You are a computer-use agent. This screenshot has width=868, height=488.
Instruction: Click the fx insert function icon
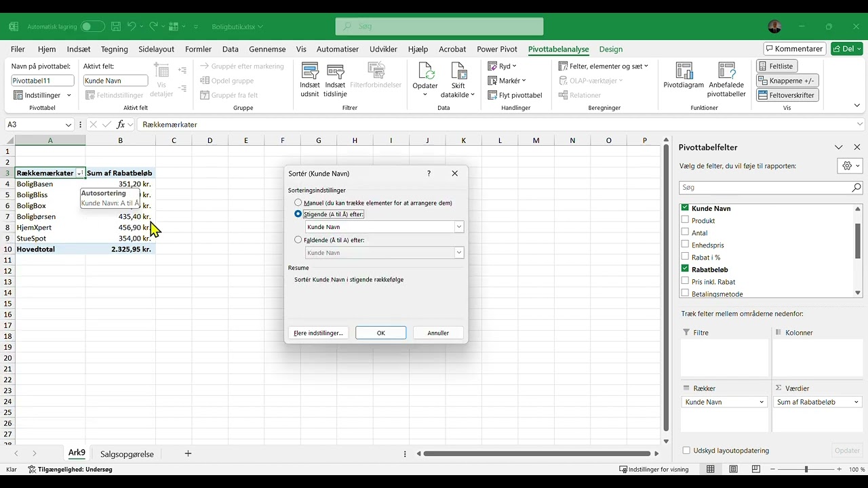(x=121, y=125)
